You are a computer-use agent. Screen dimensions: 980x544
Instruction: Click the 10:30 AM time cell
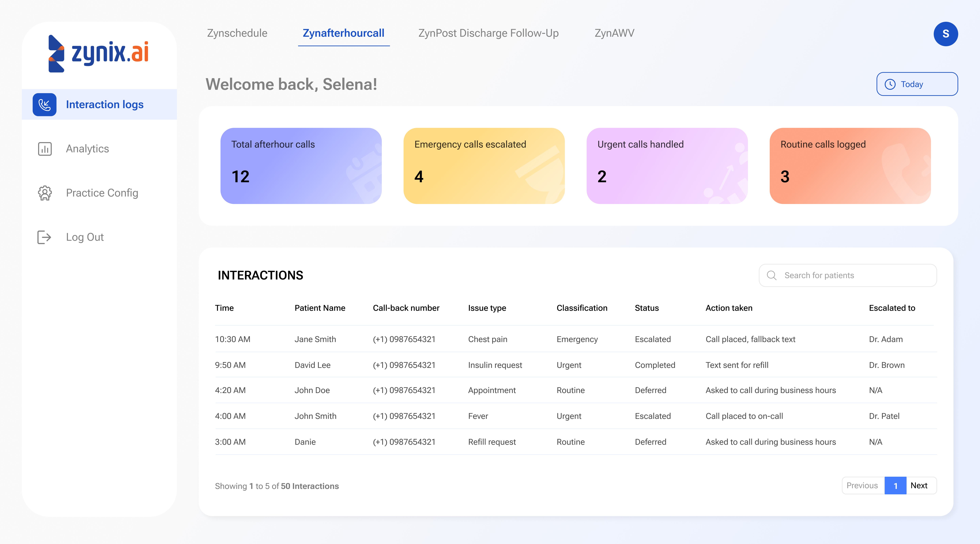[232, 339]
